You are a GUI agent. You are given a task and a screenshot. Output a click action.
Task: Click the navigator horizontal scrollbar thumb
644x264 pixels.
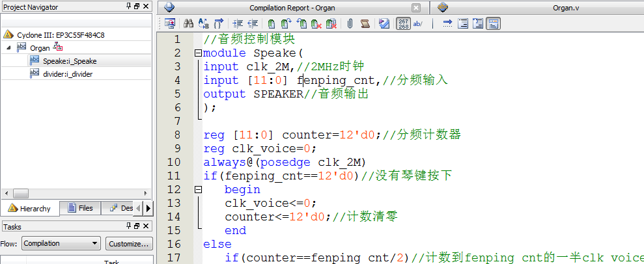coord(21,193)
